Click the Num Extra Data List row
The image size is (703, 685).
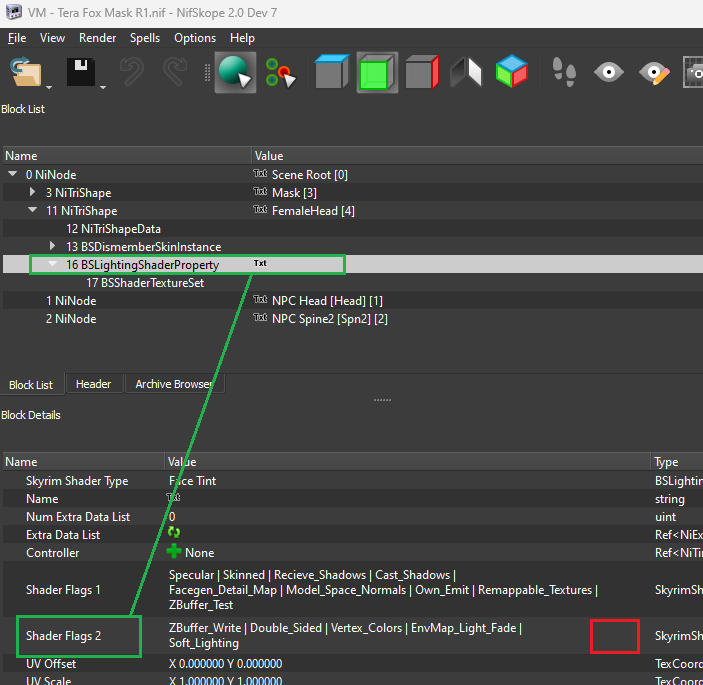pyautogui.click(x=353, y=517)
